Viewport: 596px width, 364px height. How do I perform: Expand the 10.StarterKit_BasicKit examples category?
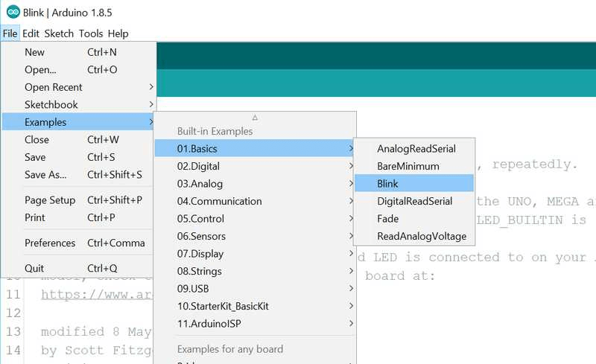pyautogui.click(x=255, y=306)
